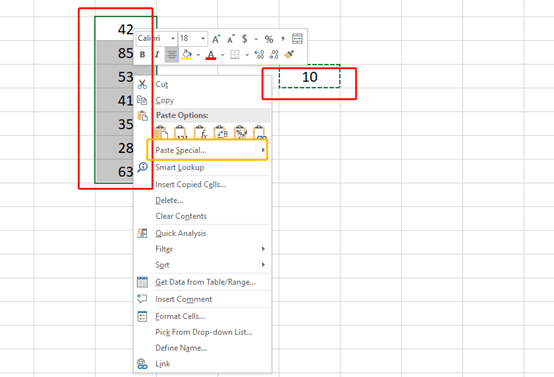This screenshot has height=377, width=554.
Task: Select cell containing 85
Action: [115, 53]
